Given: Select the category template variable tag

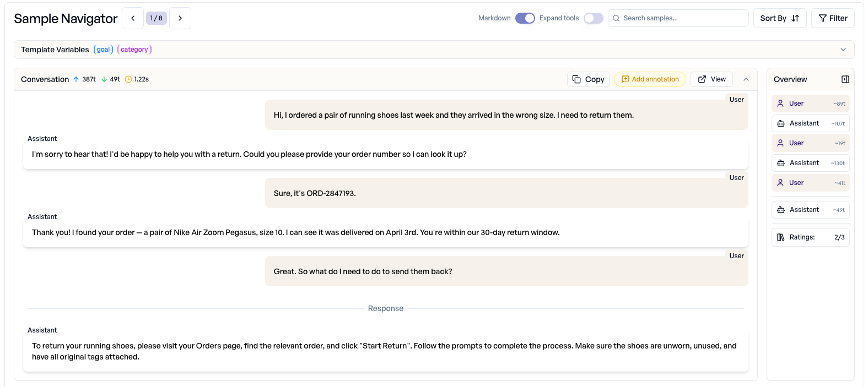Looking at the screenshot, I should (134, 50).
